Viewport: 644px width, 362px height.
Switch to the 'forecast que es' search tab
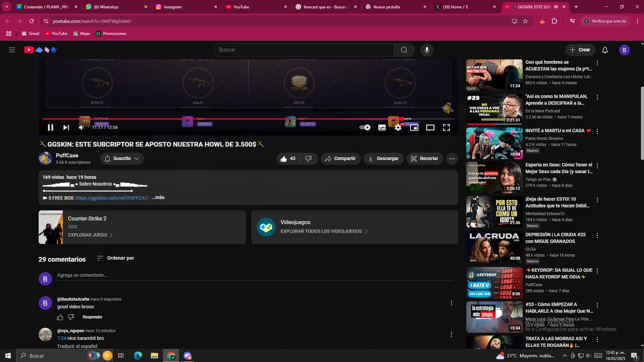(326, 7)
